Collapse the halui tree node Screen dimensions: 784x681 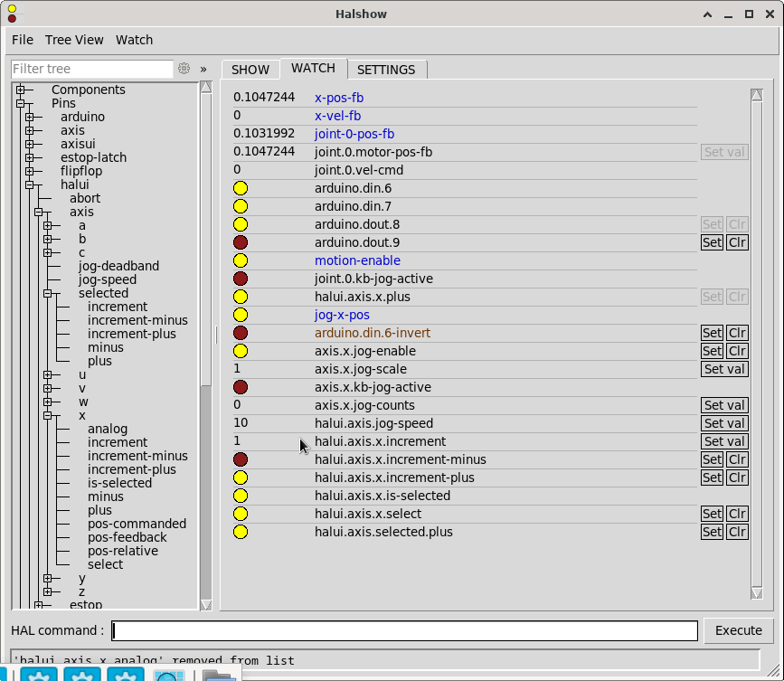[x=30, y=185]
